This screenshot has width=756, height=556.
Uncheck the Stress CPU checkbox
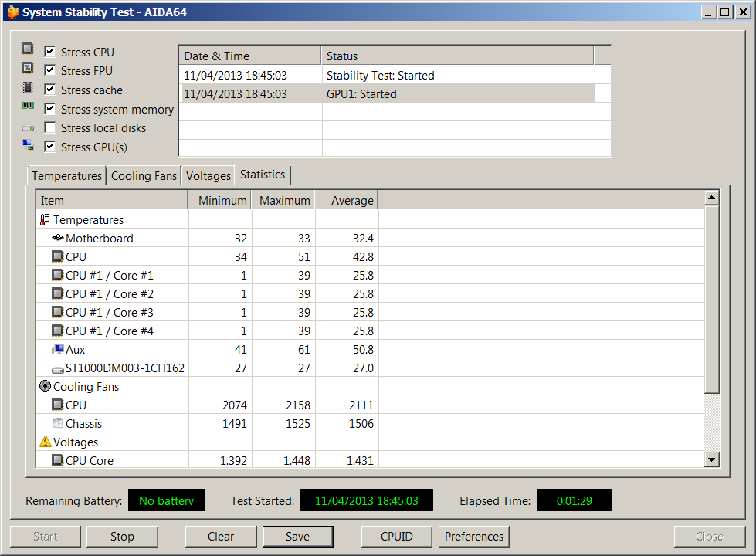click(x=50, y=52)
